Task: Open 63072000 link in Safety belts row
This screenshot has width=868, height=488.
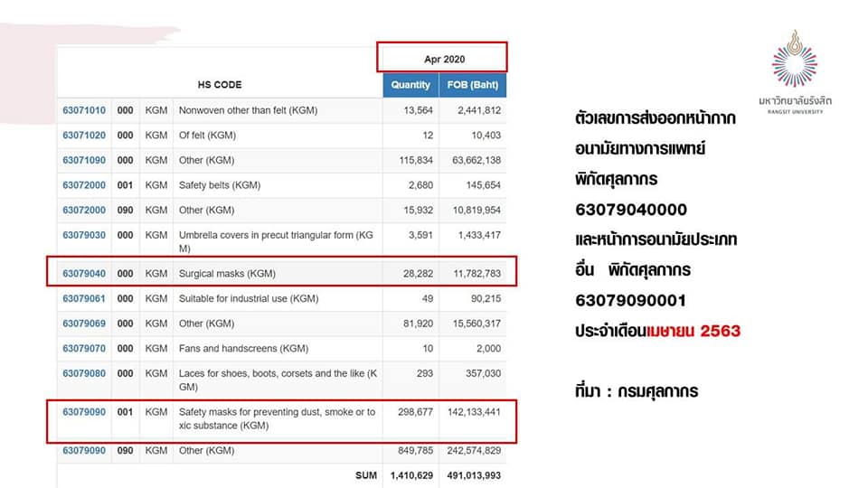Action: click(x=84, y=185)
